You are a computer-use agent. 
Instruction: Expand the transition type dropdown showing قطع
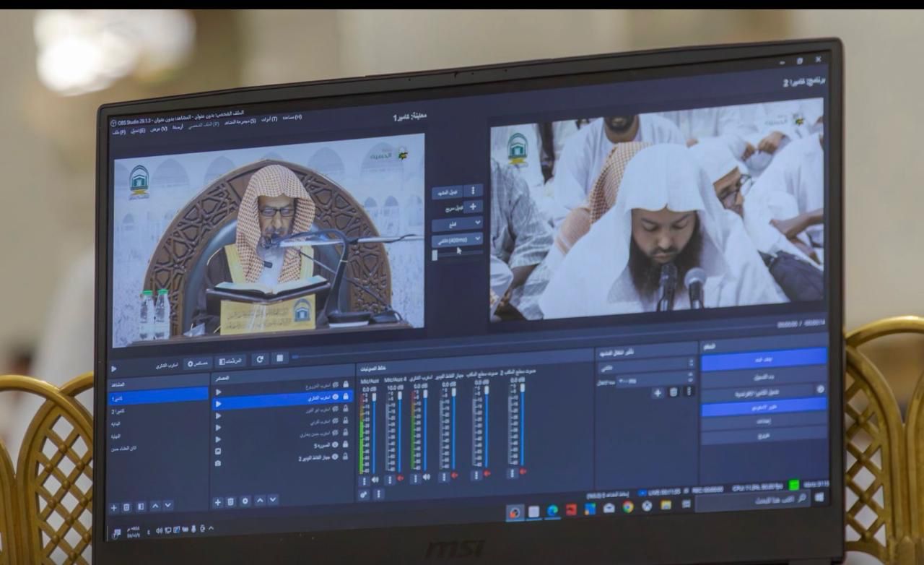tap(457, 224)
